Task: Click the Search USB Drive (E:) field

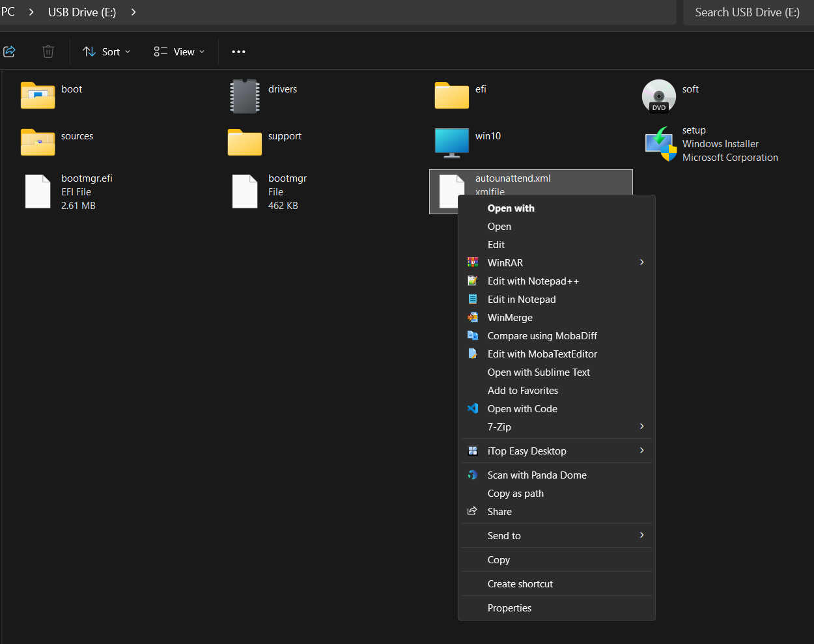Action: tap(748, 12)
